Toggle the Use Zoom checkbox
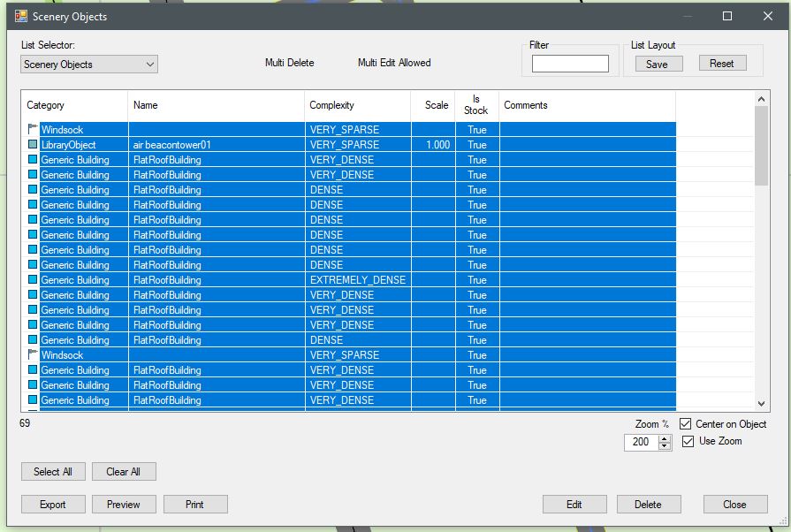The image size is (791, 532). pos(688,441)
